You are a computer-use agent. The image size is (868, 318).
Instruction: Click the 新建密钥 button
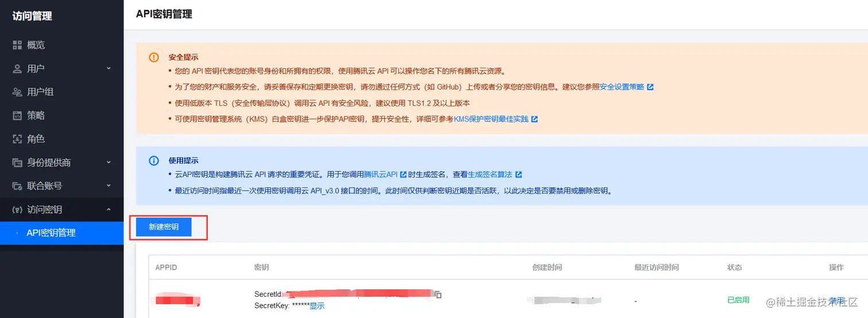coord(164,227)
